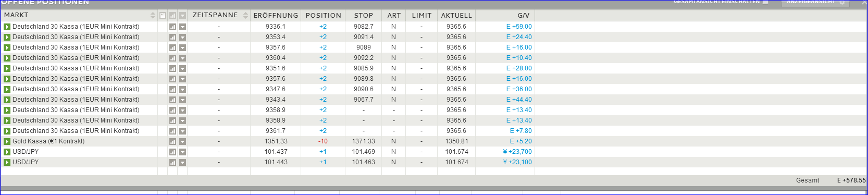Click green arrow icon of row opened at 9360.4

(x=7, y=58)
